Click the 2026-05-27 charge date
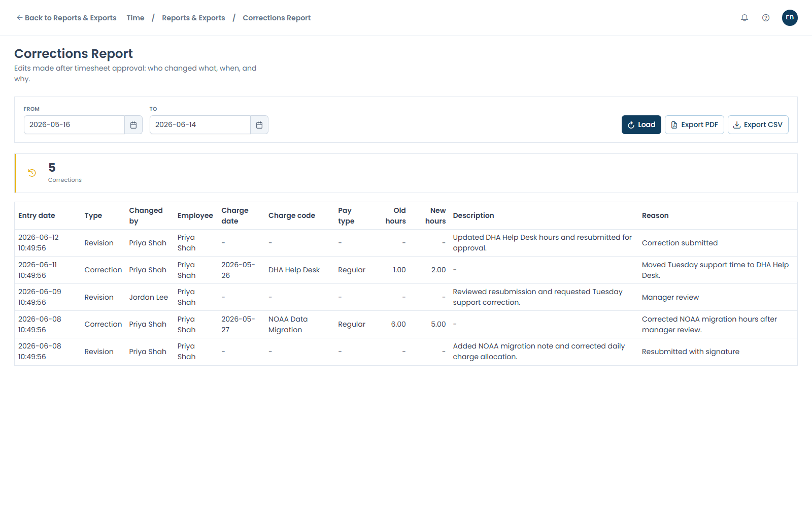 238,325
